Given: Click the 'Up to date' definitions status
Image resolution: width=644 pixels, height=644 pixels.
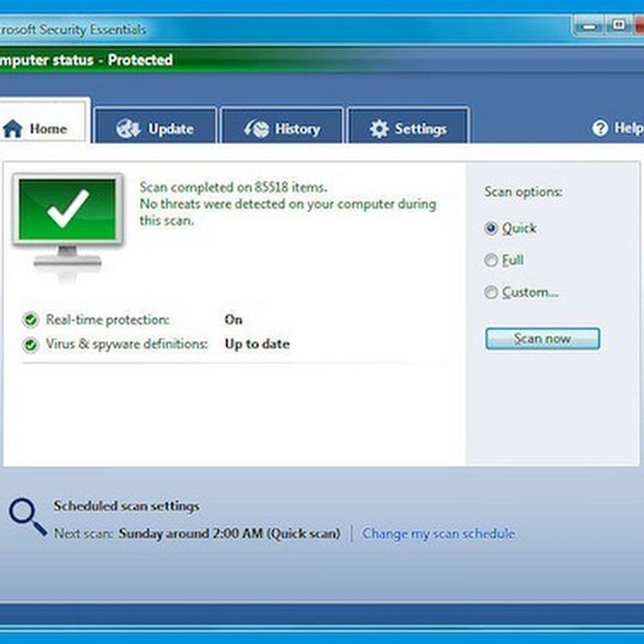Looking at the screenshot, I should coord(257,344).
